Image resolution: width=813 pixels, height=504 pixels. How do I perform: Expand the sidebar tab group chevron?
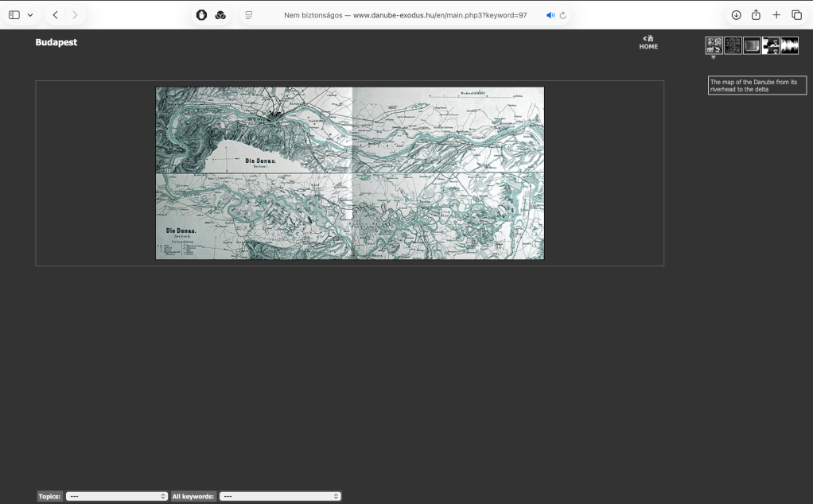click(x=30, y=15)
